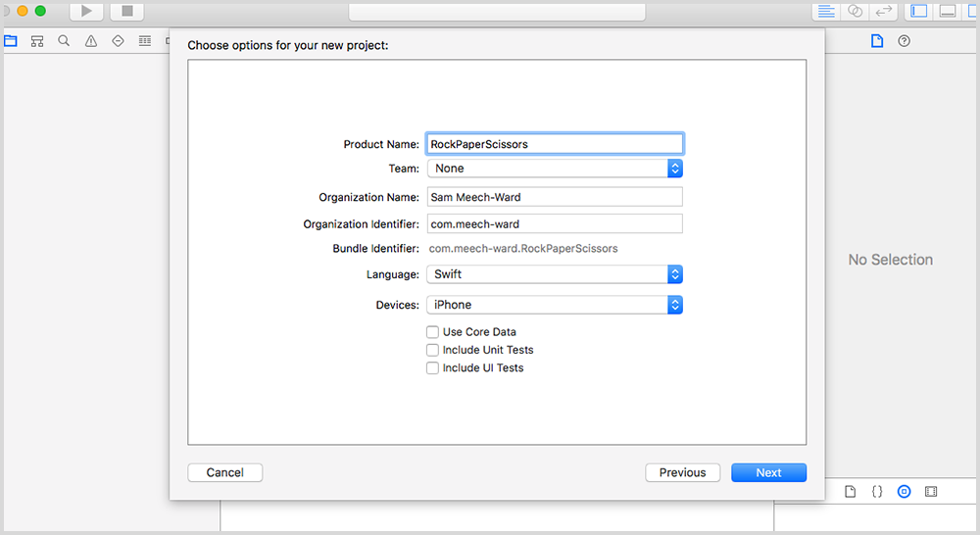Viewport: 980px width, 535px height.
Task: Click the Stop button in toolbar
Action: pyautogui.click(x=126, y=12)
